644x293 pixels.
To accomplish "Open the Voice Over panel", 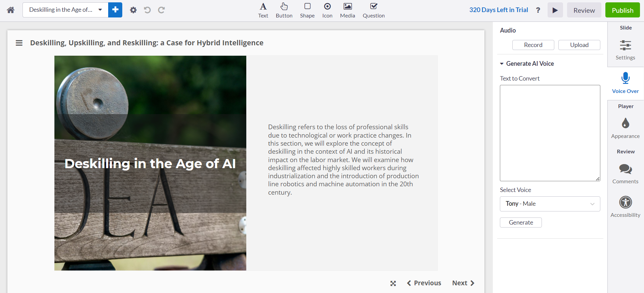I will (625, 83).
